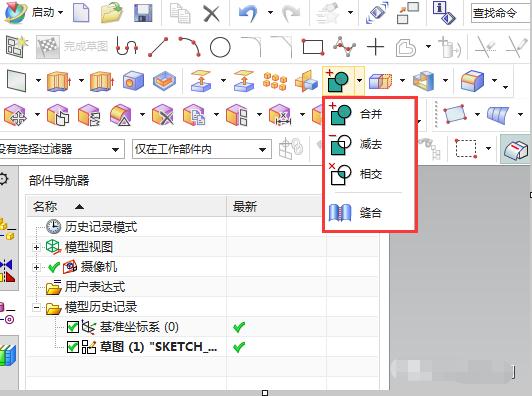Open the 仅在工作部件内 scope combo box
The height and width of the screenshot is (396, 532).
pyautogui.click(x=202, y=149)
